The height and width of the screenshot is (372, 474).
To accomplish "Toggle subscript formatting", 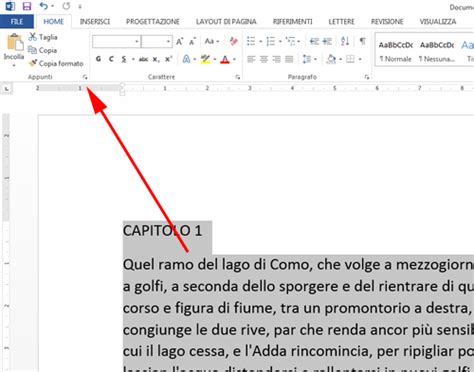I will [x=156, y=60].
